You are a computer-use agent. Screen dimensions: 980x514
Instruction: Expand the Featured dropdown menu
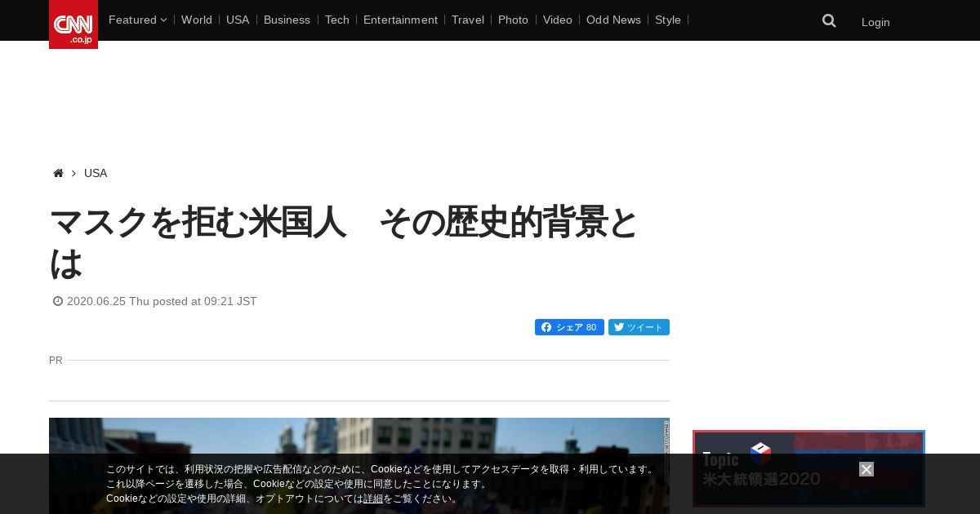[137, 20]
